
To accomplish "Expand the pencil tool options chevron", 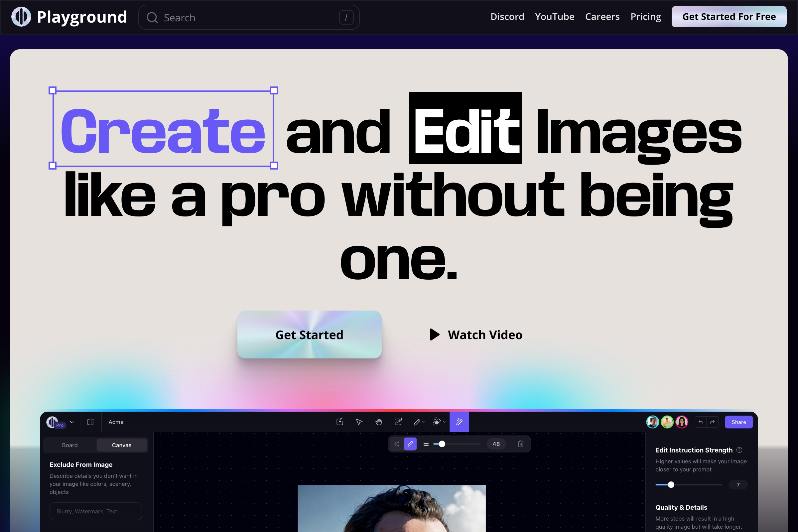I will click(423, 422).
